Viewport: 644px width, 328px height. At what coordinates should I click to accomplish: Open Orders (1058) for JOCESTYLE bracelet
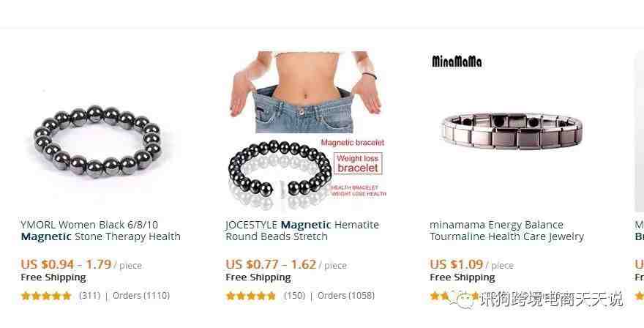coord(346,296)
